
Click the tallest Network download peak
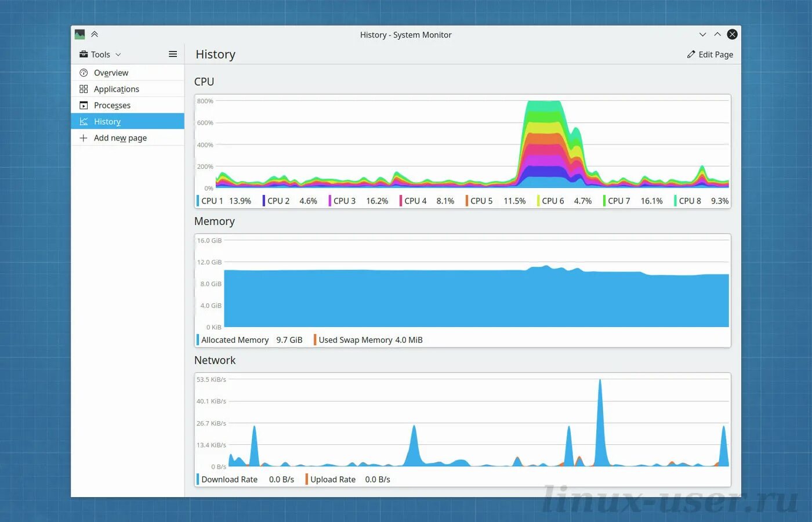[x=600, y=423]
